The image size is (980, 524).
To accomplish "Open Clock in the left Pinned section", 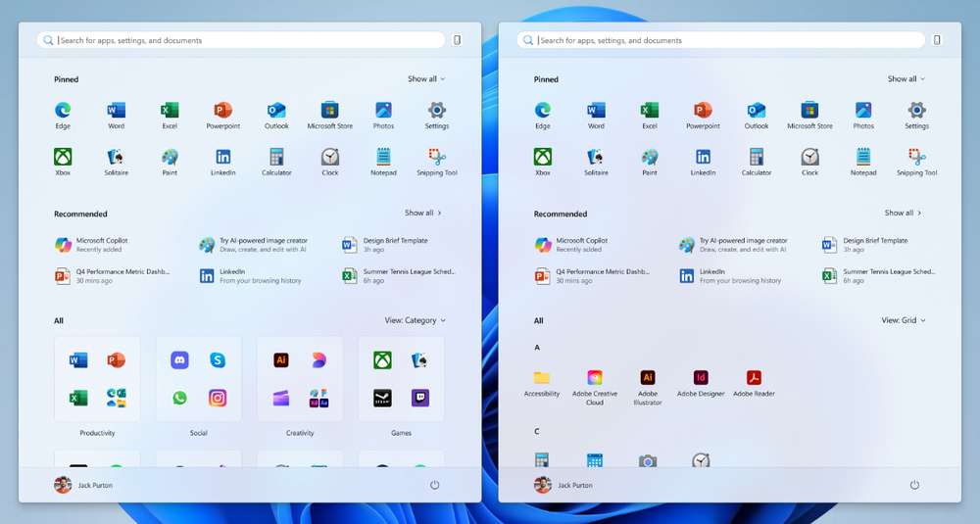I will coord(330,162).
